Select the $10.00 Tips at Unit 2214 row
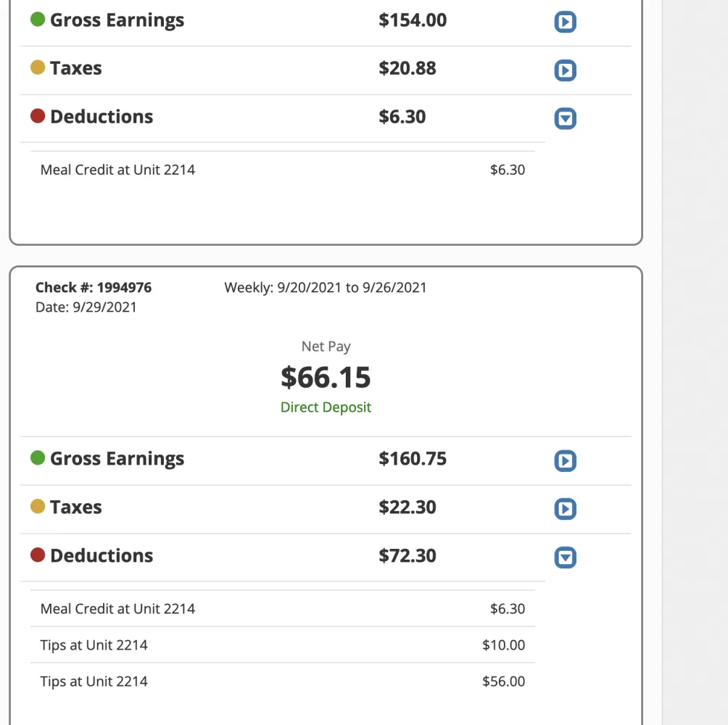The width and height of the screenshot is (728, 725). click(282, 645)
